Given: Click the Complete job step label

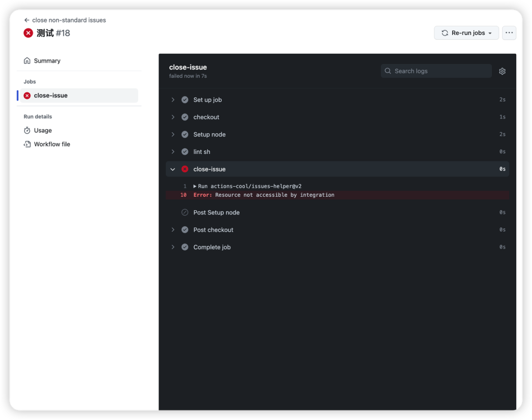Looking at the screenshot, I should pos(212,247).
